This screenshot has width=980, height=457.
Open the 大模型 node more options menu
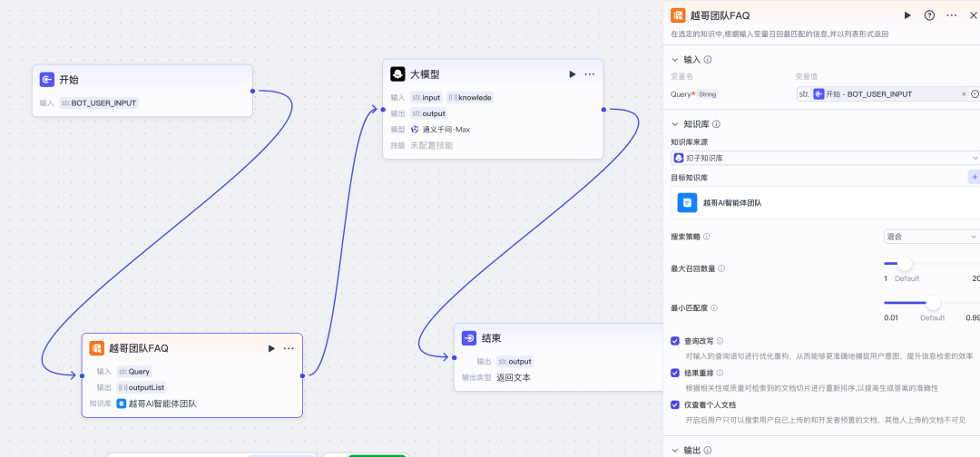click(x=590, y=74)
